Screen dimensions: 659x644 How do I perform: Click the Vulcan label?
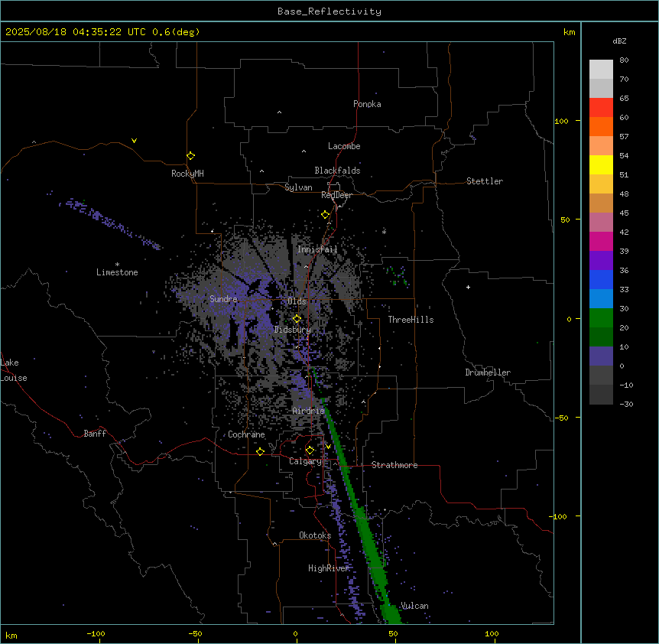tap(414, 606)
